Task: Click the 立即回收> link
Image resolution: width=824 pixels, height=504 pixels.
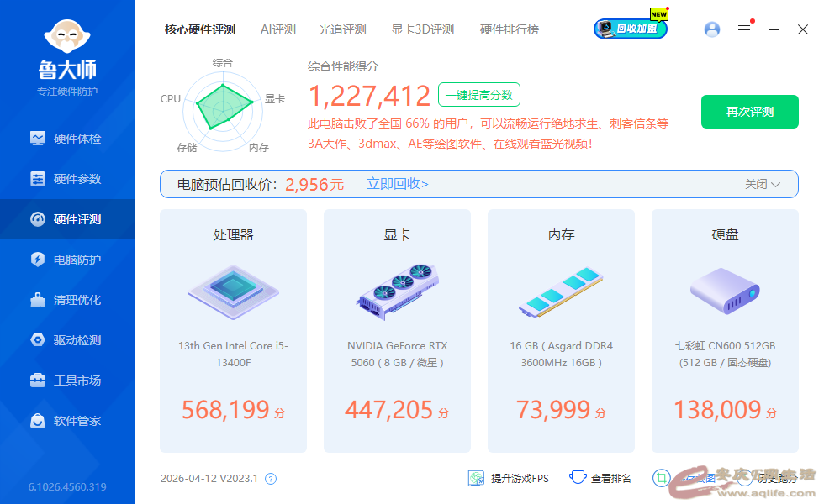Action: click(x=398, y=184)
